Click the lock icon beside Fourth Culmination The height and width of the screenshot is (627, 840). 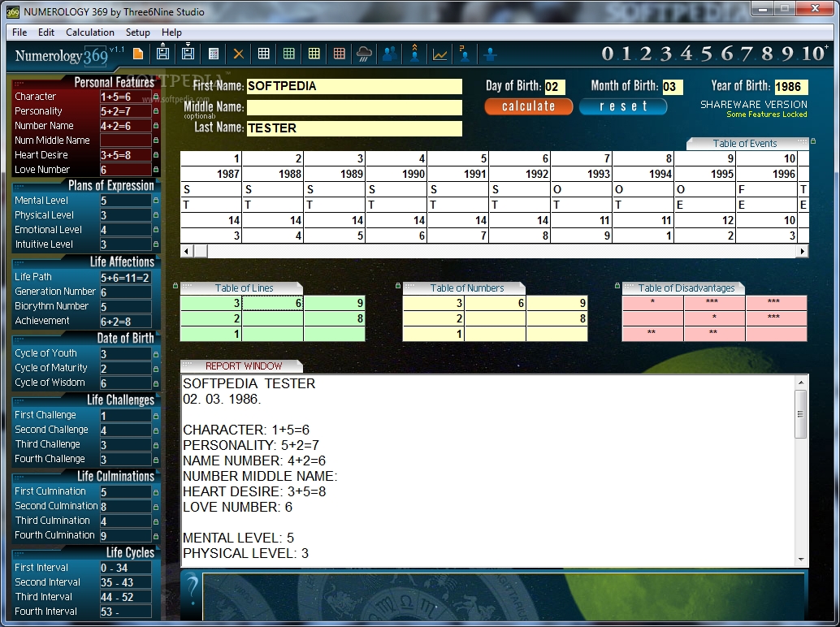[156, 536]
